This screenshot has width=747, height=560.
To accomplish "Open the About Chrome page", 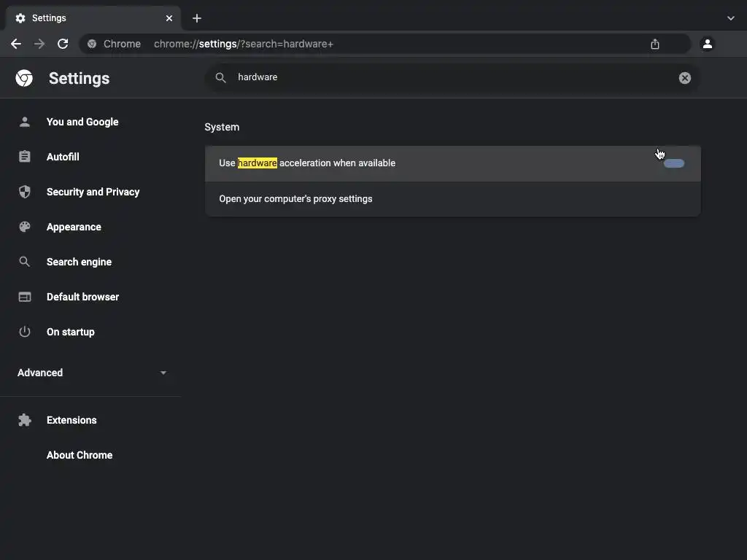I will [x=80, y=455].
